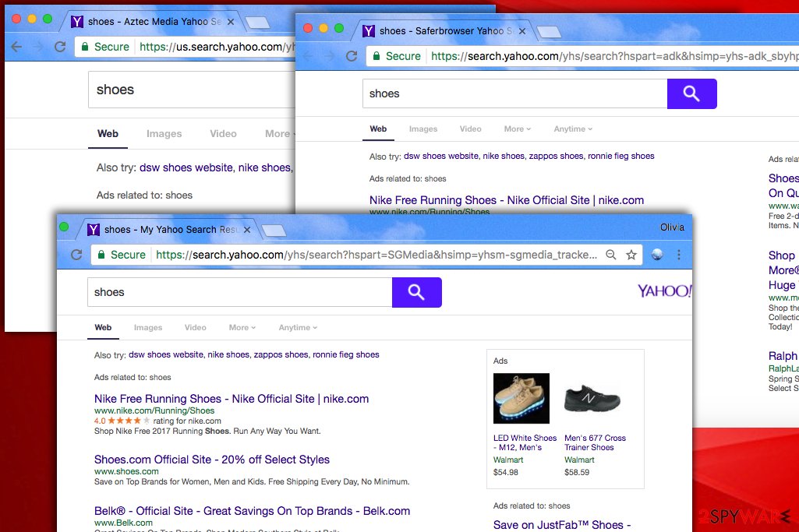
Task: Click 'ronnie fieg shoes' suggestion in Saferbrowser window
Action: (x=621, y=156)
